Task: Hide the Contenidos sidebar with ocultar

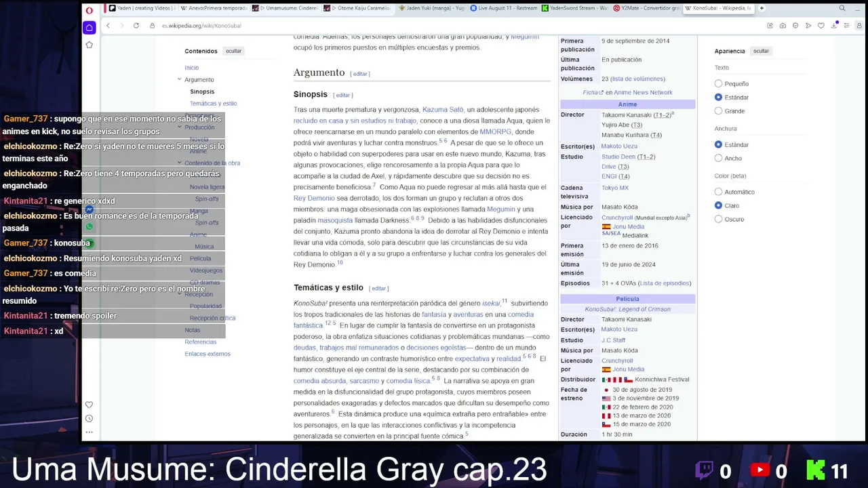Action: [x=233, y=52]
